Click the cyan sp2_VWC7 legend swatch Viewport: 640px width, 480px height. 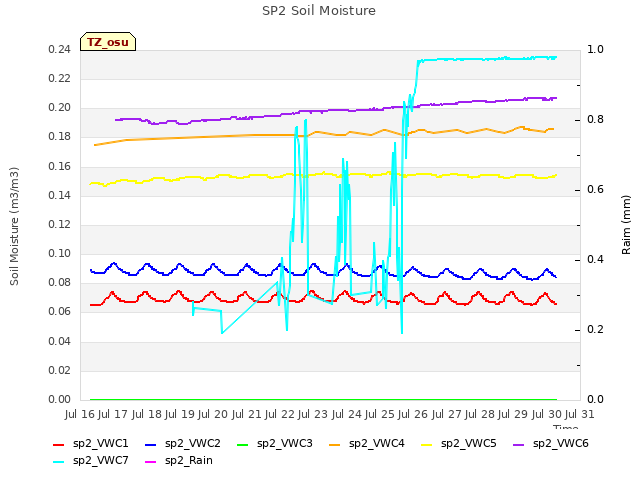tap(59, 462)
